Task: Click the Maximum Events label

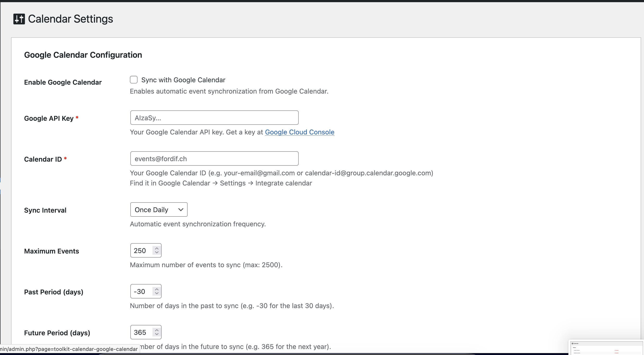Action: pyautogui.click(x=51, y=251)
